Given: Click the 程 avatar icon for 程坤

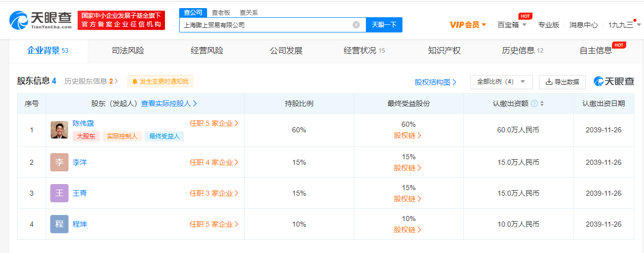Looking at the screenshot, I should pos(59,224).
